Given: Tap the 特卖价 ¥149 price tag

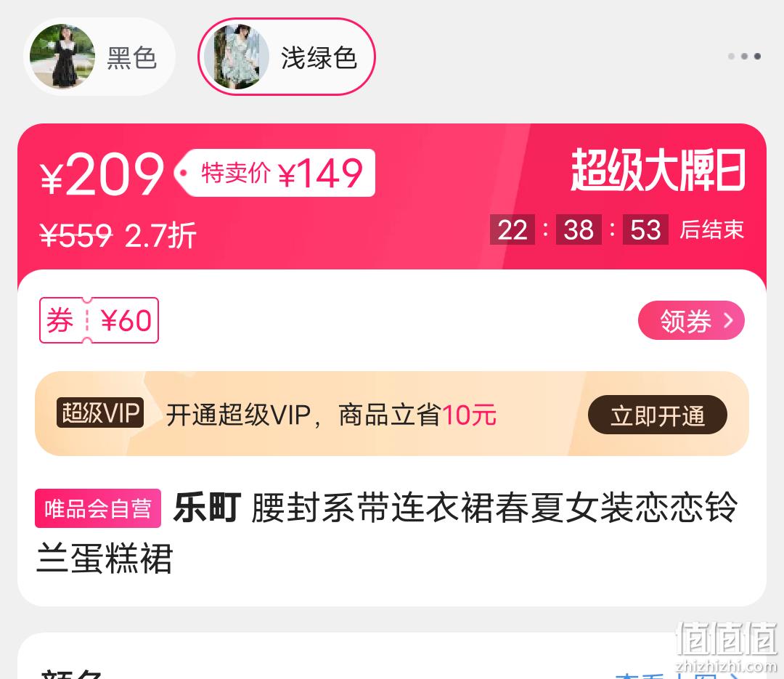Looking at the screenshot, I should 275,173.
